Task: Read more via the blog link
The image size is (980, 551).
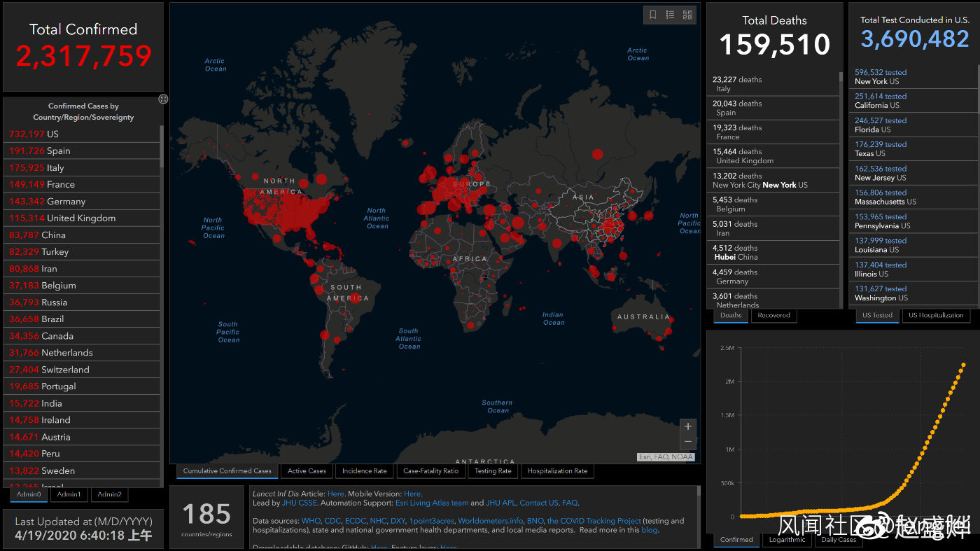Action: coord(649,530)
